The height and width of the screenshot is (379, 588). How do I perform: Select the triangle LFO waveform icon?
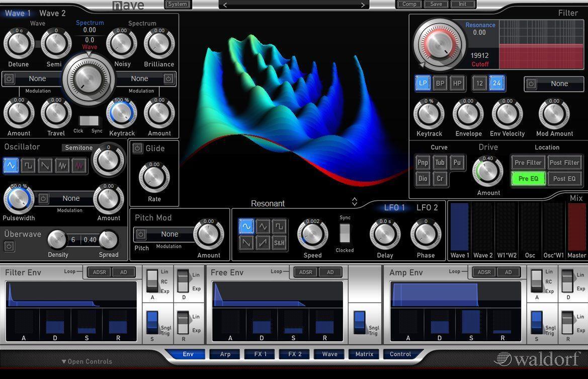263,226
